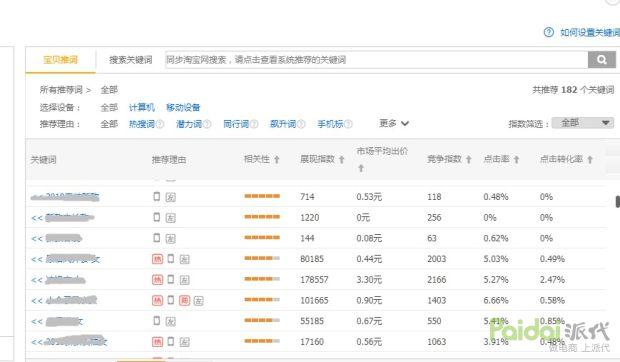Viewport: 620px width, 362px height.
Task: Filter reason by 同行词
Action: click(236, 124)
